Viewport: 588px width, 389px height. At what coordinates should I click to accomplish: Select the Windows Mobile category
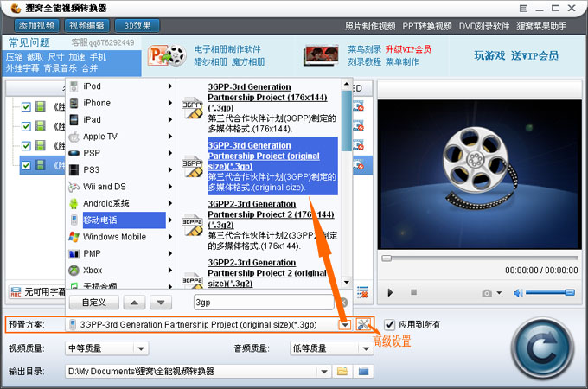click(119, 237)
